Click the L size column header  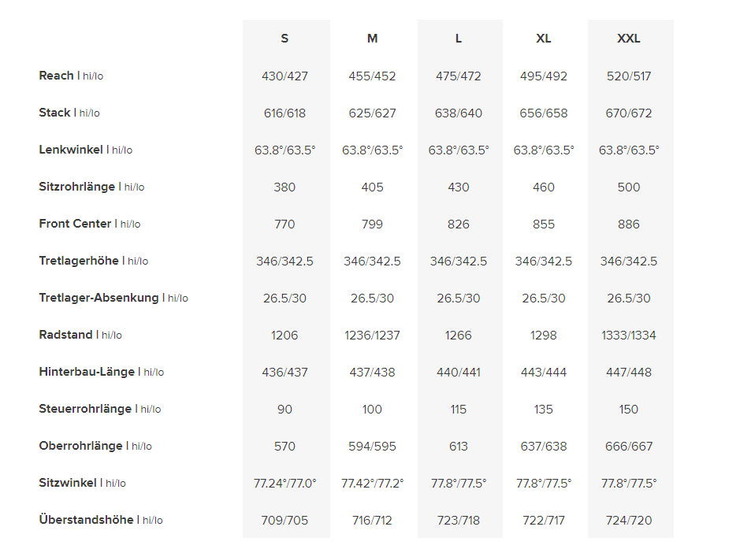pos(459,39)
